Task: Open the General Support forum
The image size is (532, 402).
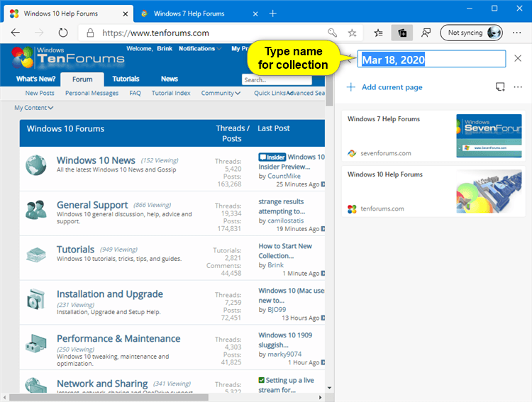Action: tap(92, 205)
